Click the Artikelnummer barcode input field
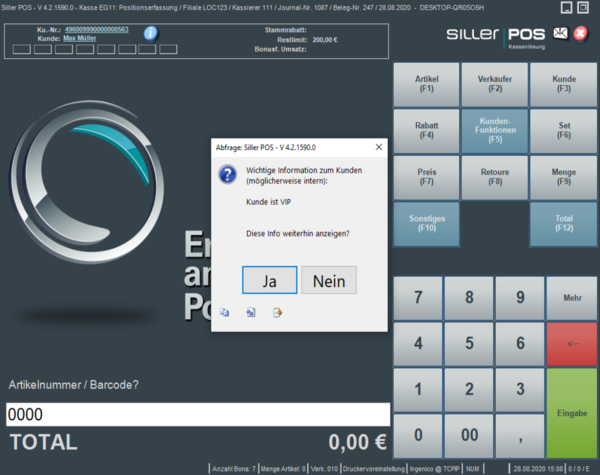This screenshot has height=475, width=600. coord(197,414)
